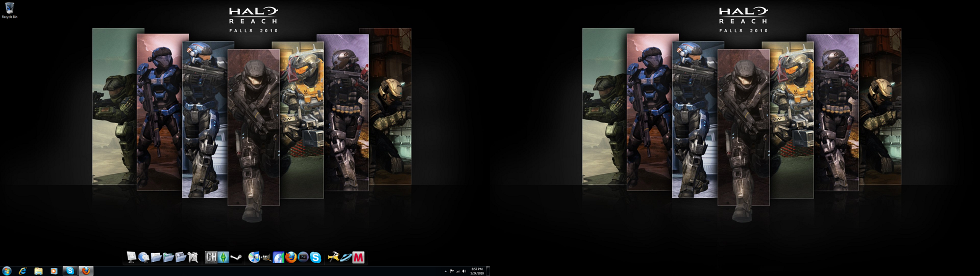
Task: Show hidden system tray icons
Action: [446, 271]
